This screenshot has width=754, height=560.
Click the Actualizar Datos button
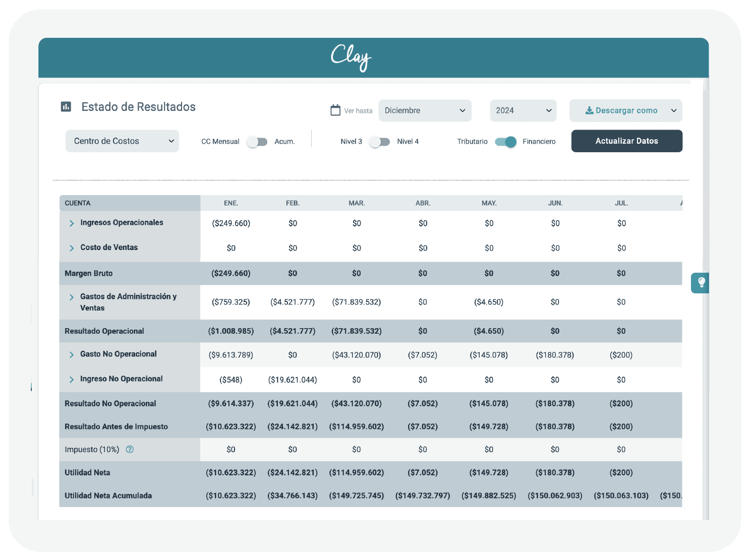tap(627, 141)
